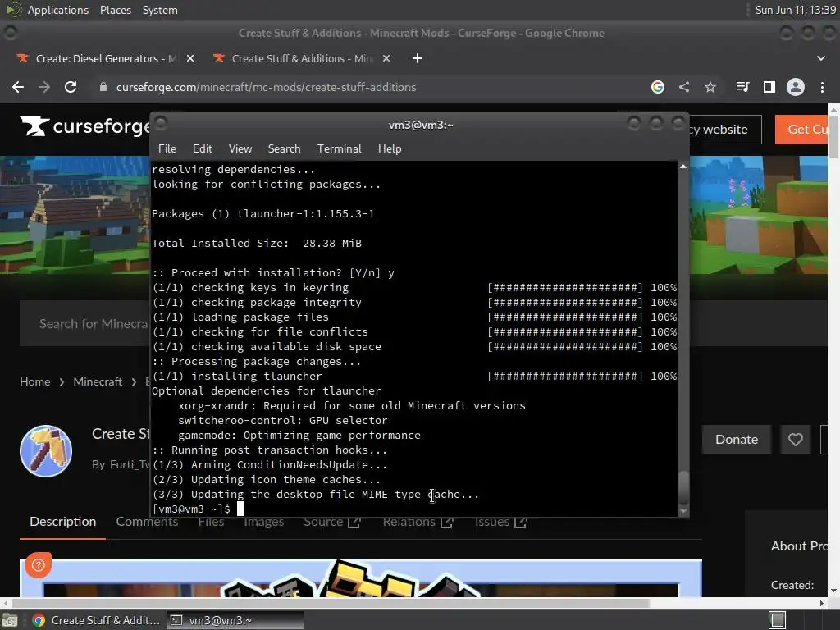Open terminal Edit menu
The height and width of the screenshot is (630, 840).
[x=202, y=149]
